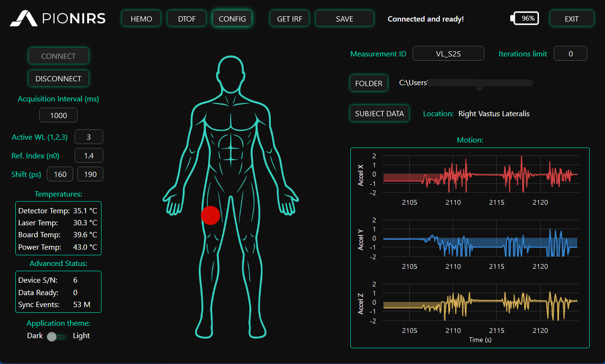Switch to the DTOF view
The width and height of the screenshot is (605, 364).
click(186, 19)
